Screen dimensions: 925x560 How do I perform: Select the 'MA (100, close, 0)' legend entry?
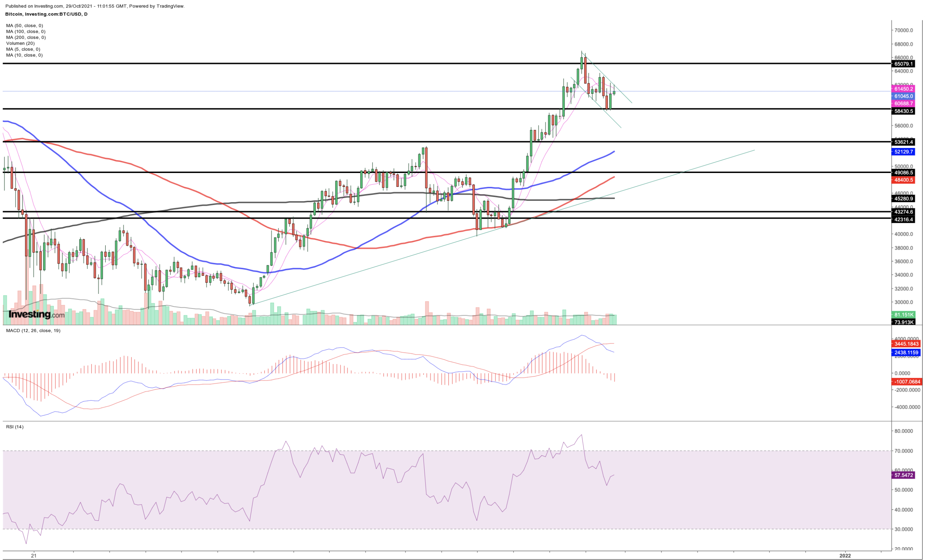tap(25, 31)
